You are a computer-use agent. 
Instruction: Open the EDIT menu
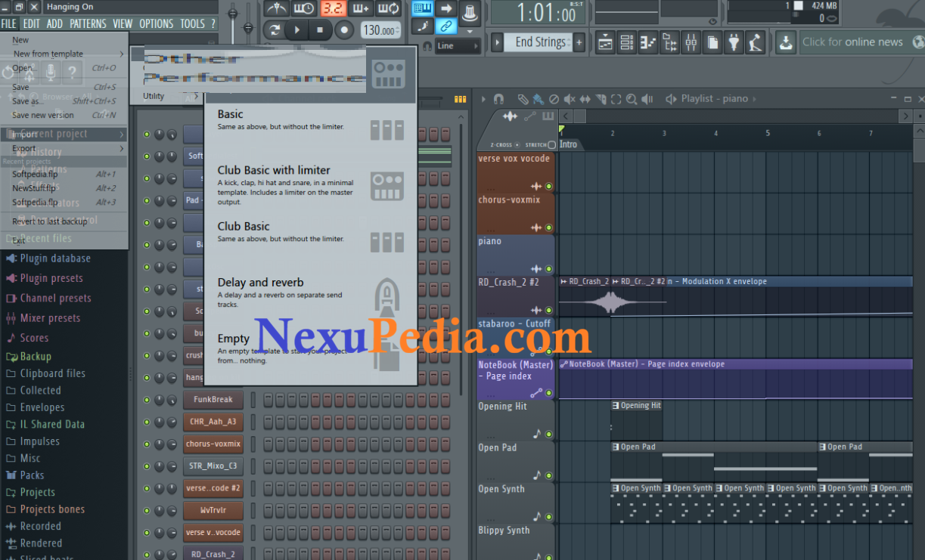[x=31, y=23]
